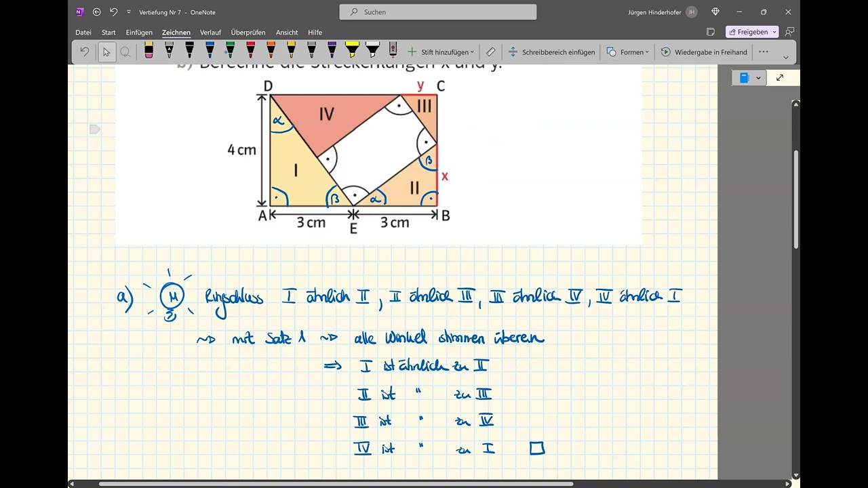Click the document title Vertiefung Nr 7
The image size is (868, 488).
159,12
